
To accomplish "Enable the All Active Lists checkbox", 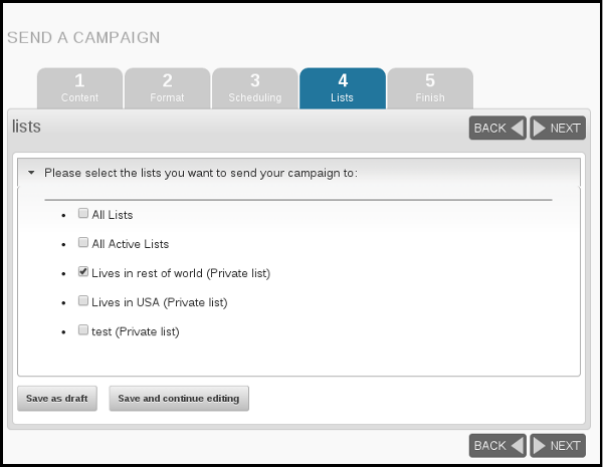I will 83,242.
